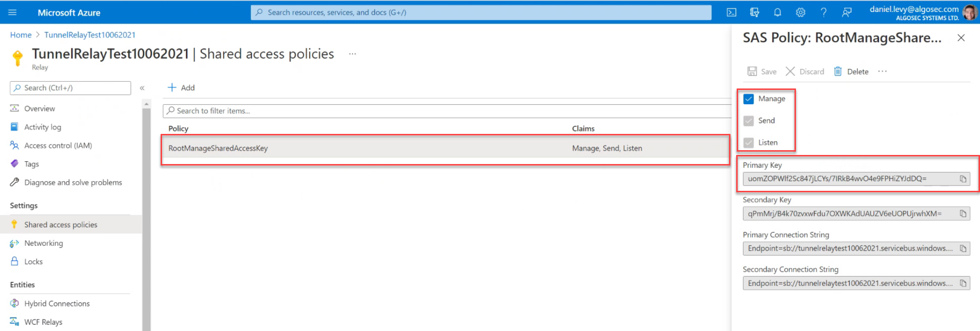Toggle the Send claim checkbox

(x=749, y=121)
